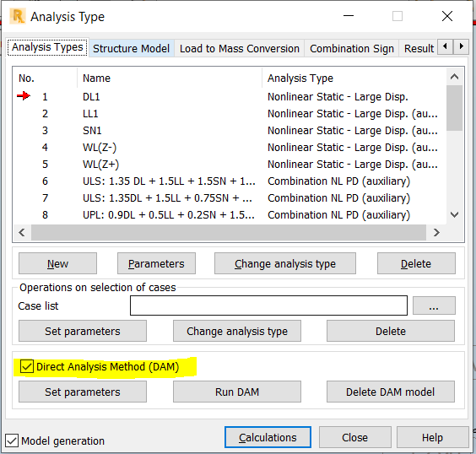The height and width of the screenshot is (454, 476).
Task: Click Delete under Operations on selection of cases
Action: click(x=391, y=331)
